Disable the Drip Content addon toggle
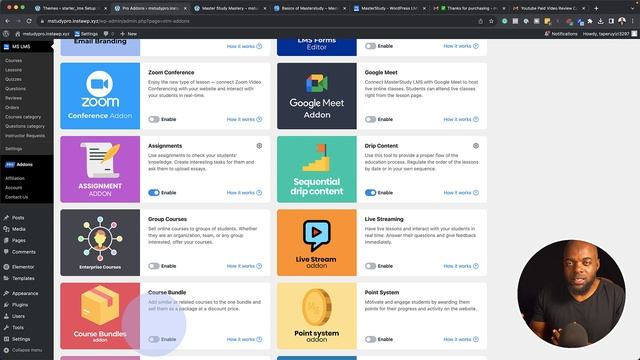The height and width of the screenshot is (360, 640). (x=370, y=193)
